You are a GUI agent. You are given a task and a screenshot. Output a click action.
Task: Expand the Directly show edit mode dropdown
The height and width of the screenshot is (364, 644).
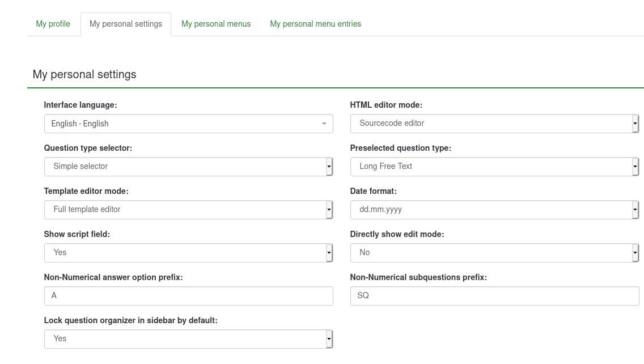[494, 252]
